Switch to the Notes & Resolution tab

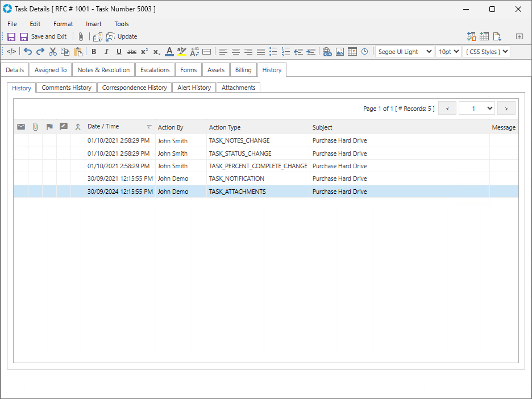click(x=104, y=70)
